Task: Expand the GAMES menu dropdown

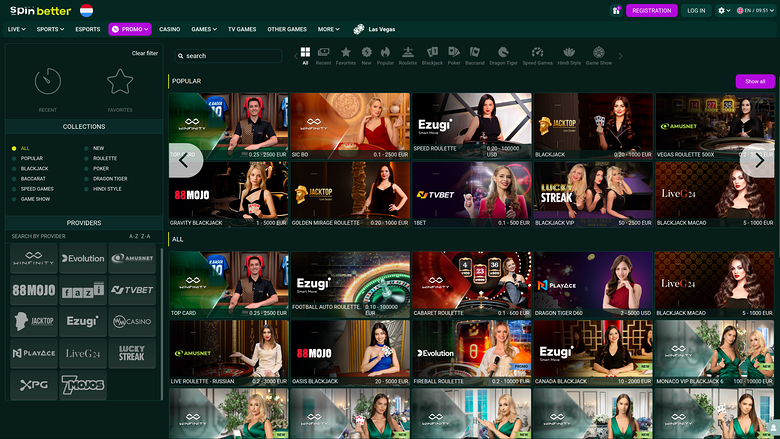Action: 204,29
